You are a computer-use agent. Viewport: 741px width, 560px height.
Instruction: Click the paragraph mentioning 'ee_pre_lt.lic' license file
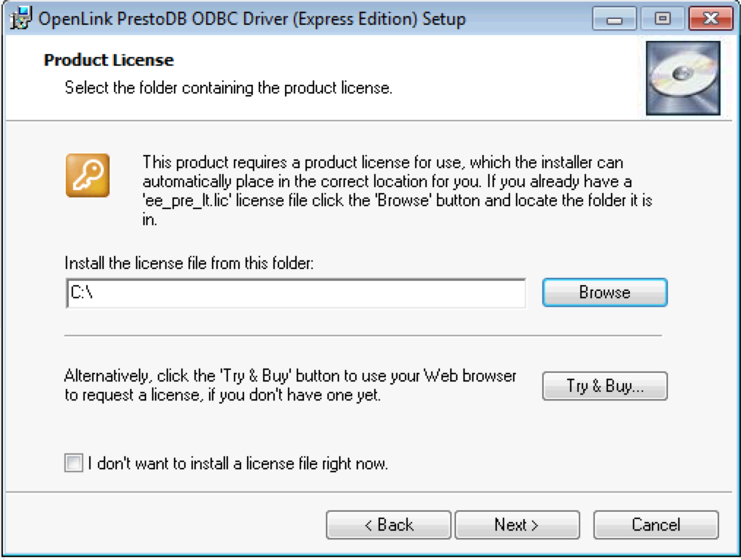pyautogui.click(x=395, y=190)
